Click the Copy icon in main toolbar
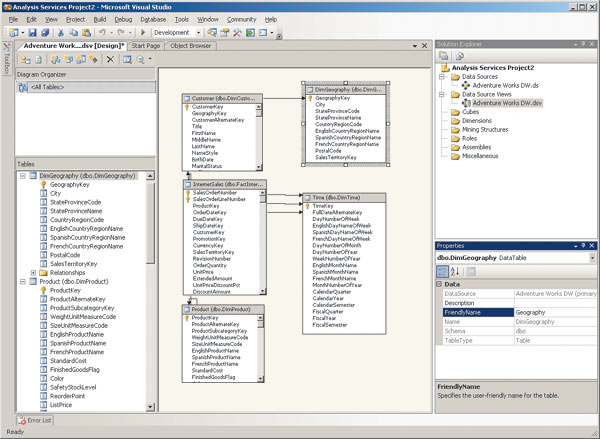600x439 pixels. [x=73, y=33]
